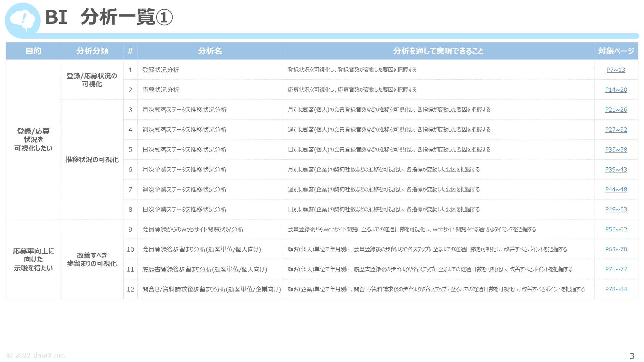The height and width of the screenshot is (362, 644).
Task: Click description starting 週別に顧客(企業)の契約社数
Action: (384, 190)
